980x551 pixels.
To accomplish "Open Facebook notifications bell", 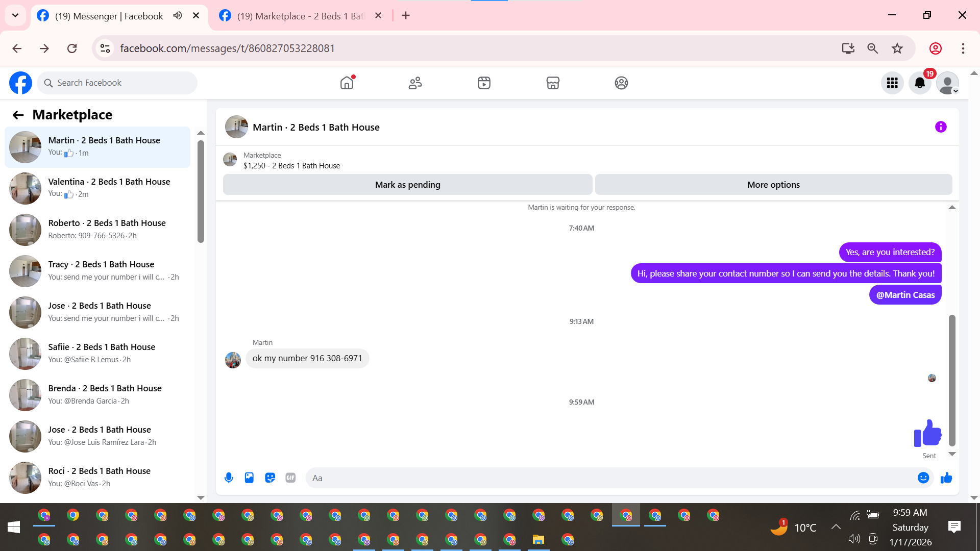I will (920, 83).
